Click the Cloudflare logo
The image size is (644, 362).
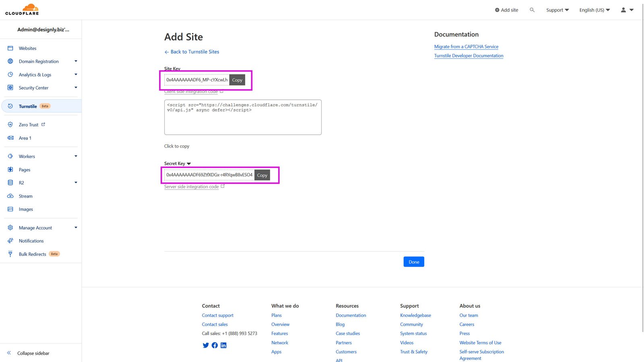(x=22, y=9)
